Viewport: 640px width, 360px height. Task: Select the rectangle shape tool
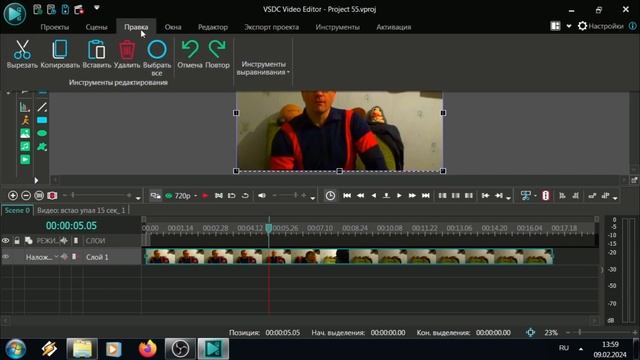pos(42,120)
